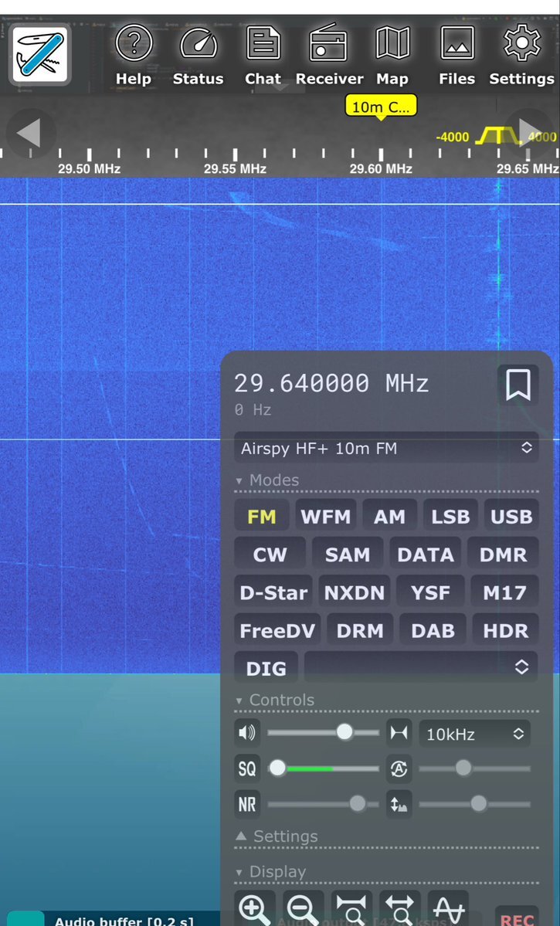Image resolution: width=560 pixels, height=926 pixels.
Task: Expand the Settings section
Action: pyautogui.click(x=278, y=836)
